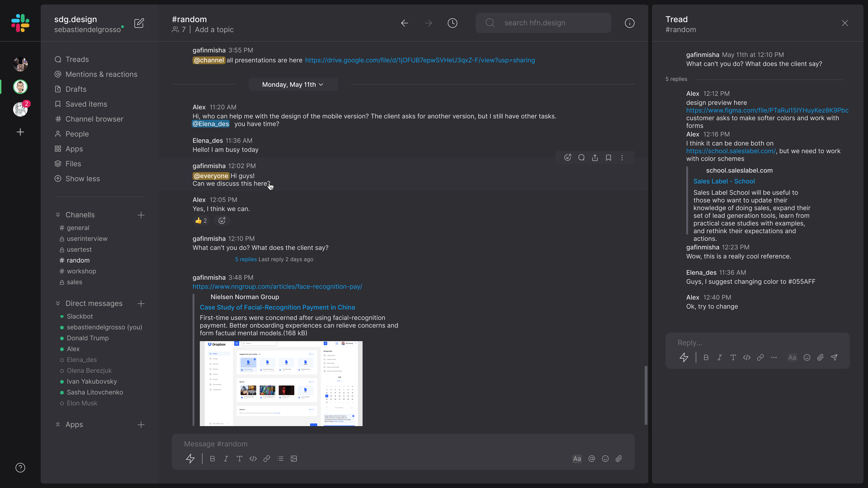Open the nngroup face-recognition article link
This screenshot has width=868, height=488.
[x=277, y=287]
